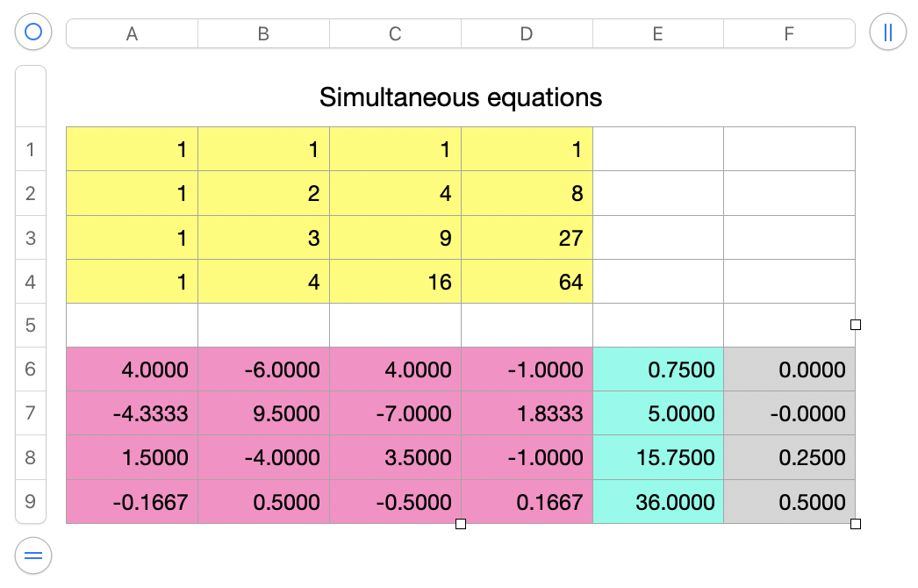This screenshot has width=918, height=588.
Task: Select cell with value -6.0000
Action: tap(263, 369)
